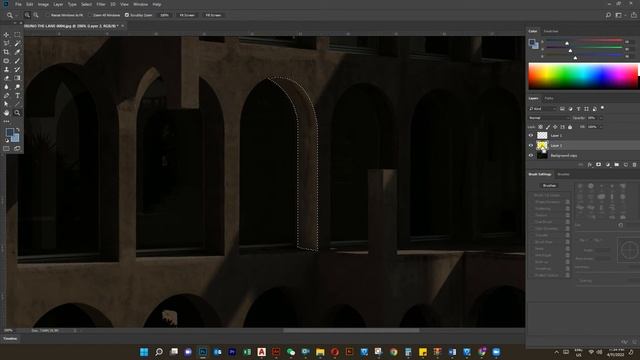Delete layer using the trash icon
Screen dimensions: 640x360
[634, 164]
